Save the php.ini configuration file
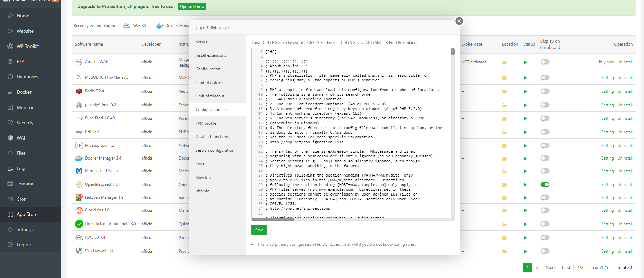Image resolution: width=644 pixels, height=278 pixels. pyautogui.click(x=259, y=230)
